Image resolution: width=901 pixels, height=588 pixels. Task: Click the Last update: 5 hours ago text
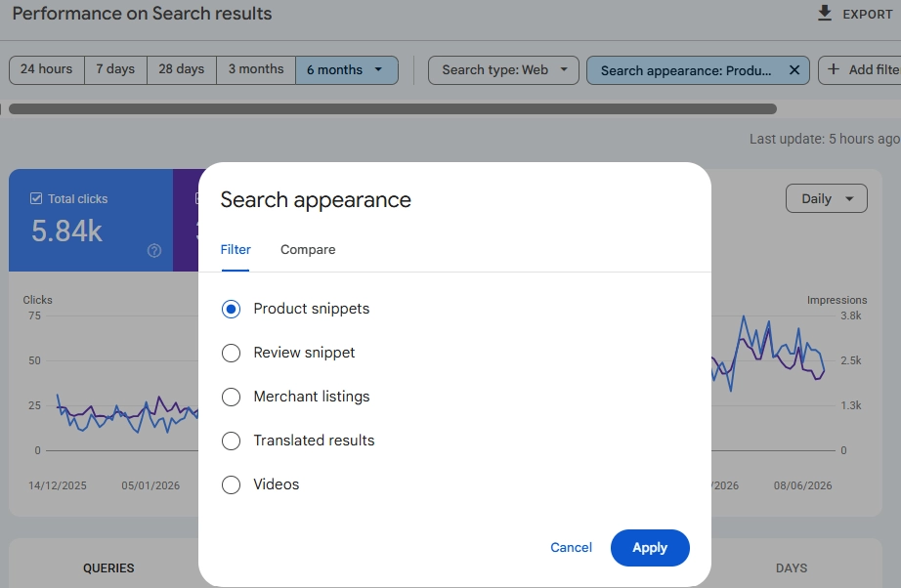click(x=825, y=139)
